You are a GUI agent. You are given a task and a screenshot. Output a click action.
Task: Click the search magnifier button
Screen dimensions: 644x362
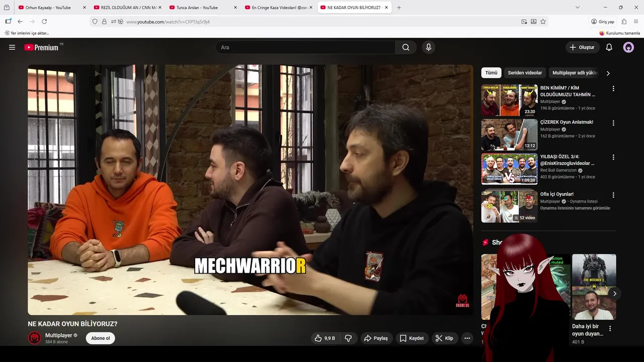click(406, 47)
